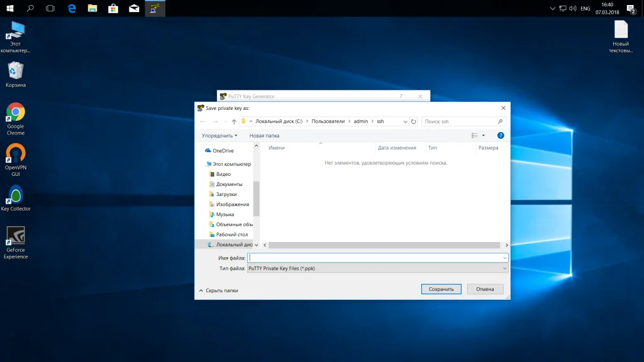Refresh the ssh folder listing

pyautogui.click(x=413, y=121)
